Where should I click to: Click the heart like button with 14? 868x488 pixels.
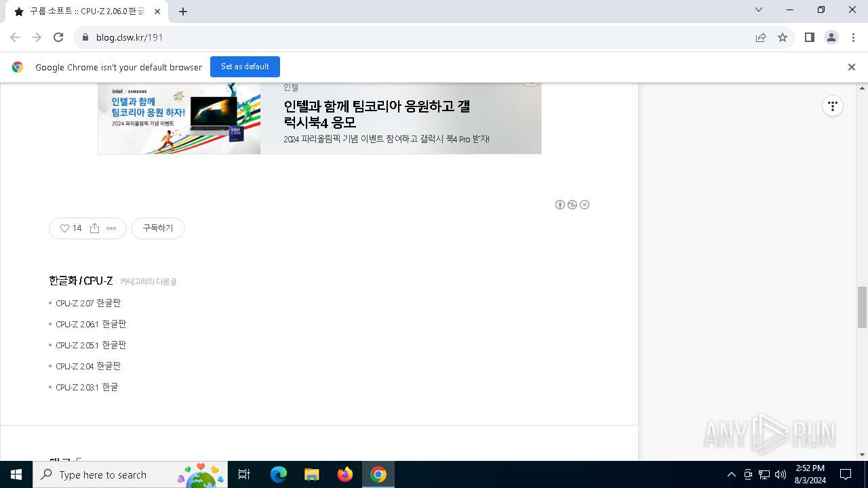tap(71, 228)
